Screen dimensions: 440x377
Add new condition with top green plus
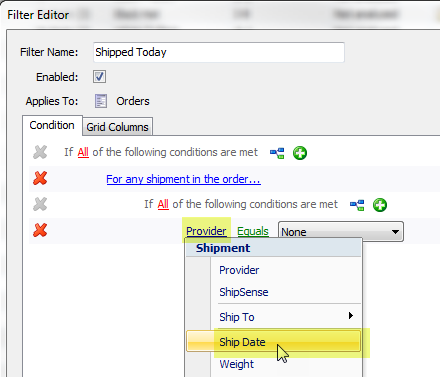tap(300, 153)
